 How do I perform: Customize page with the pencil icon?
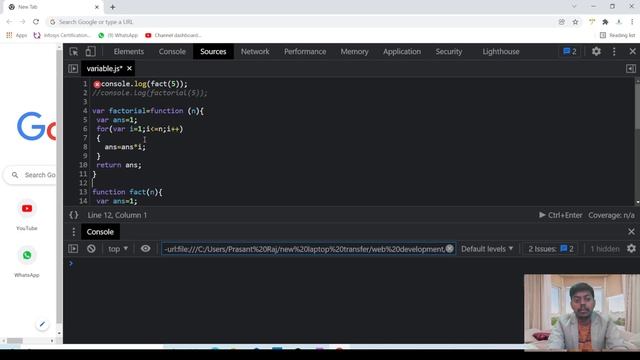pos(42,325)
